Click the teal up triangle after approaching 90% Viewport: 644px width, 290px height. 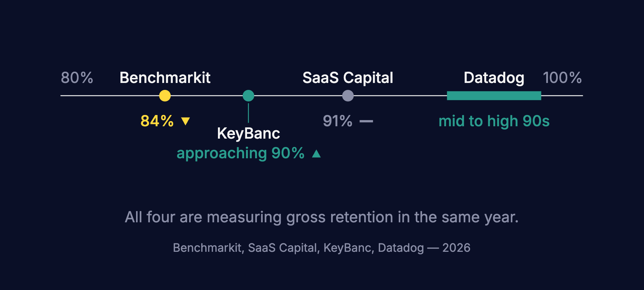click(x=317, y=154)
